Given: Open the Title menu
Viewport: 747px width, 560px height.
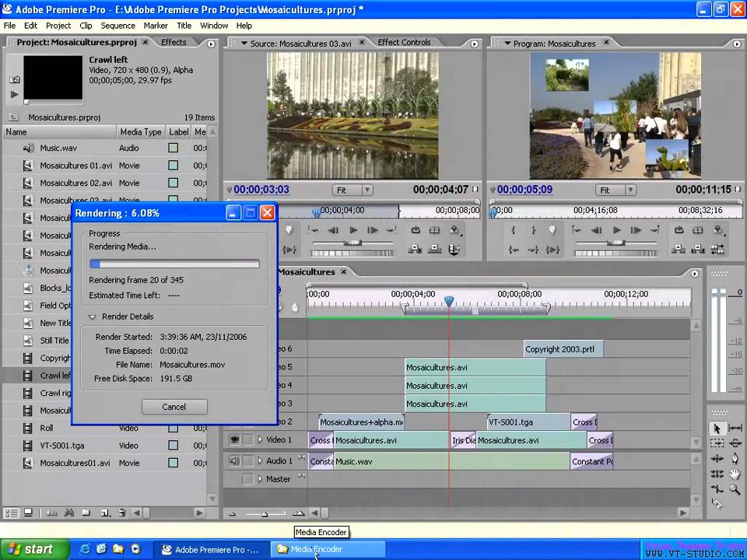Looking at the screenshot, I should coord(184,26).
